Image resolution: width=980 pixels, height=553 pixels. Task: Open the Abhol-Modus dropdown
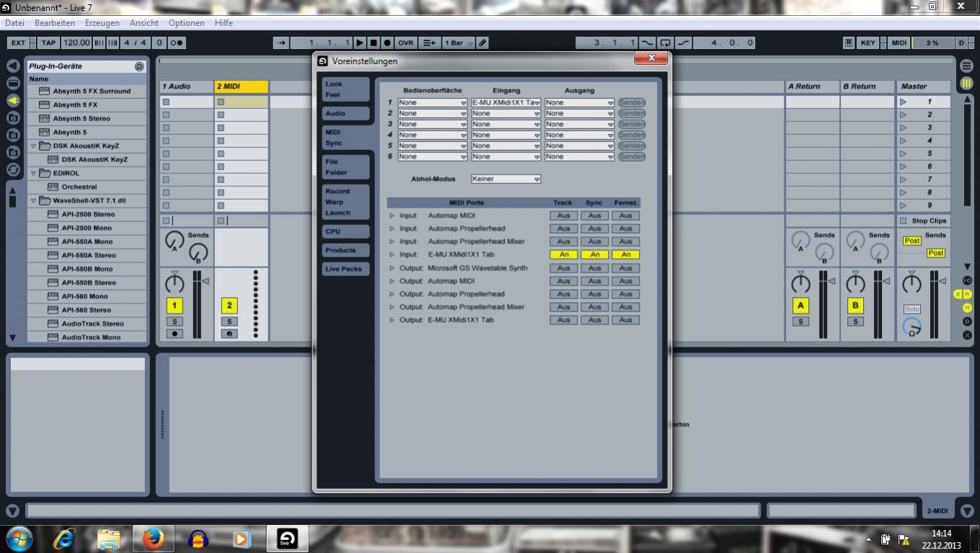506,179
